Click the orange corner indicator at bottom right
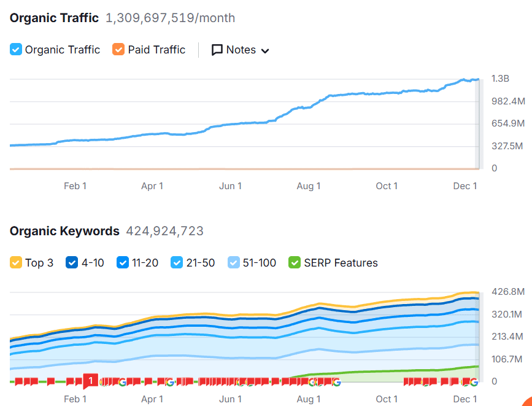This screenshot has height=406, width=532. tap(528, 402)
